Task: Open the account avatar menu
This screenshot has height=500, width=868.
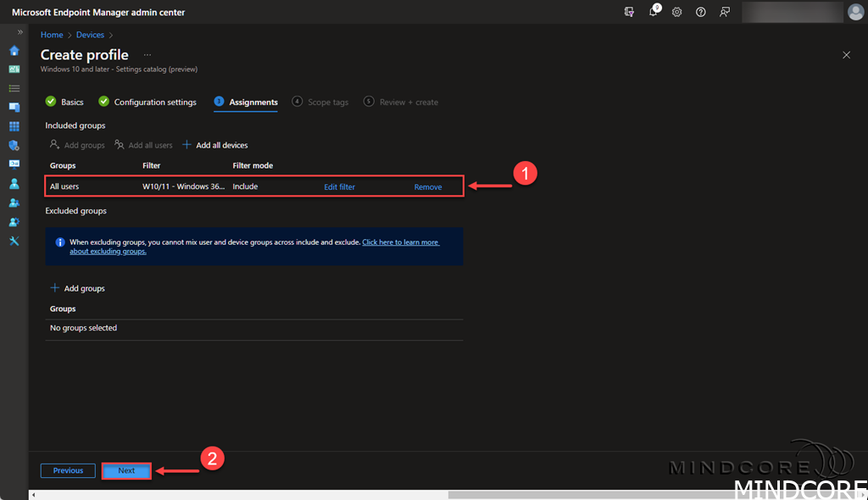Action: click(x=855, y=12)
